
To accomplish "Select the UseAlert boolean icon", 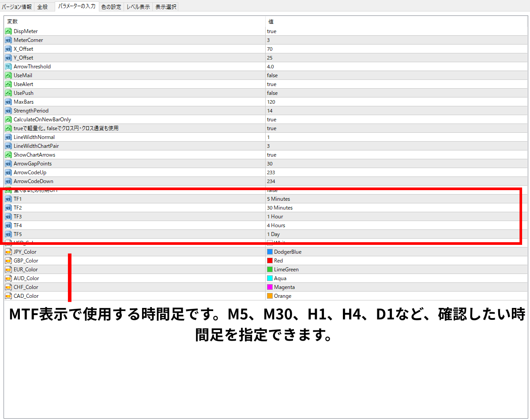I will click(x=8, y=84).
